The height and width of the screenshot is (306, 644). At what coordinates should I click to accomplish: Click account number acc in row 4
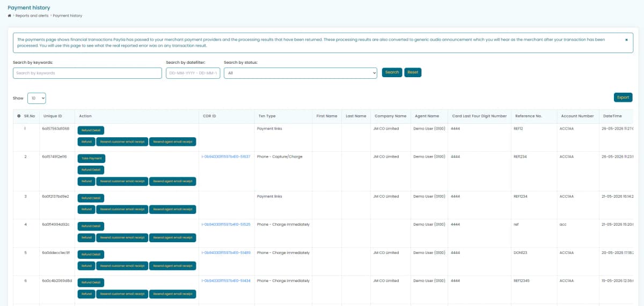(x=563, y=225)
